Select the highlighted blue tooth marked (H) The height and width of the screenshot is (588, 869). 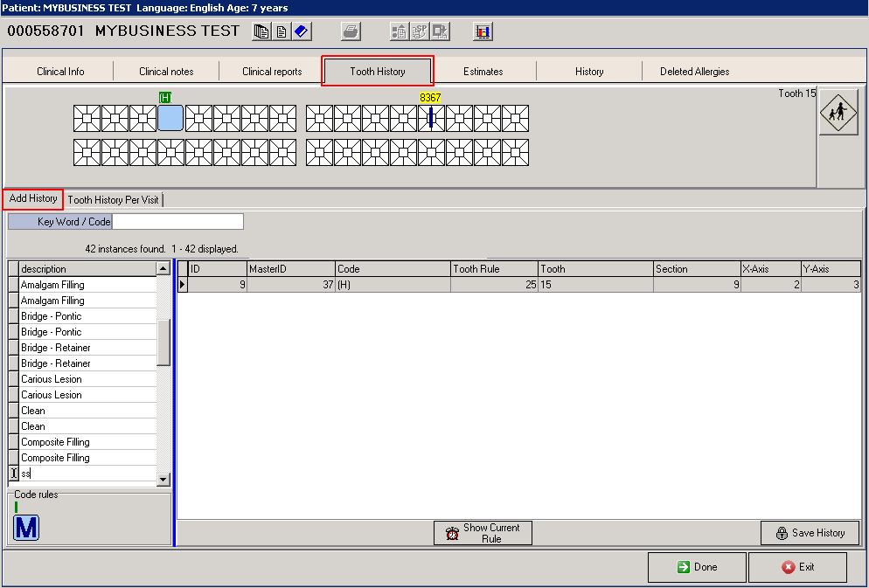[x=170, y=118]
